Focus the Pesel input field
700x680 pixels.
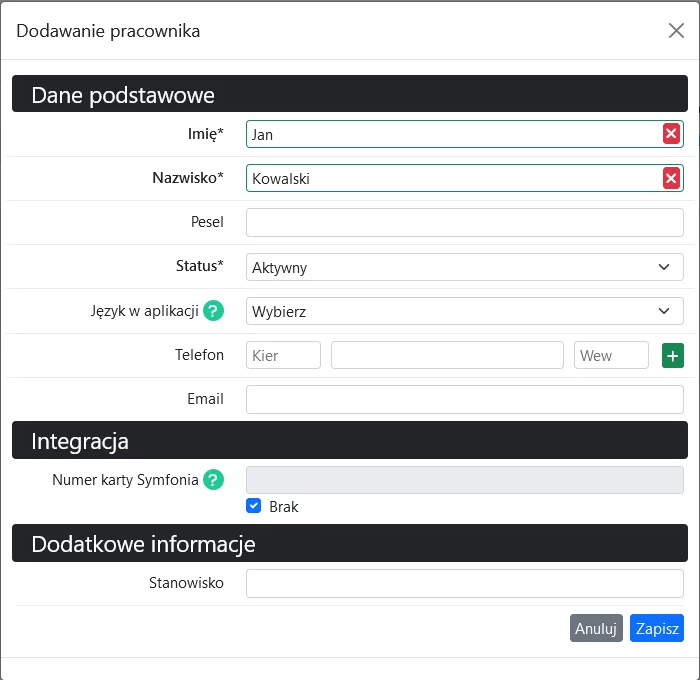(x=464, y=222)
